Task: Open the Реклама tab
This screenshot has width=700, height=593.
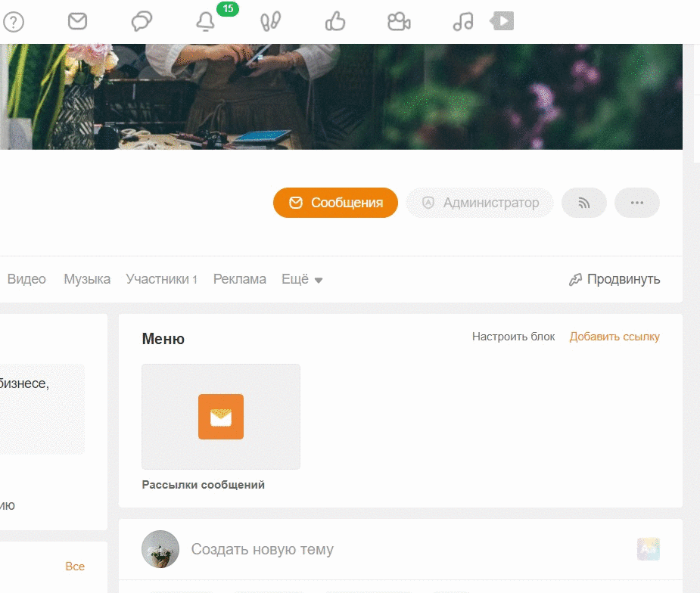Action: tap(239, 279)
